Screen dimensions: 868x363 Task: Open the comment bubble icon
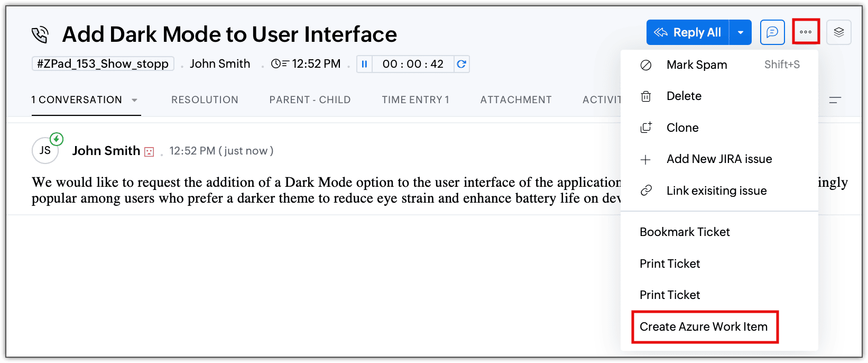(772, 32)
